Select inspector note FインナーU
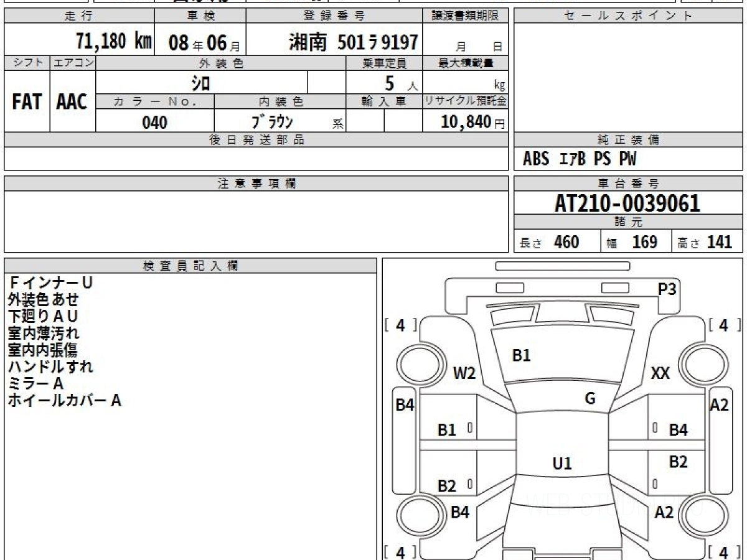747x560 pixels. point(50,283)
